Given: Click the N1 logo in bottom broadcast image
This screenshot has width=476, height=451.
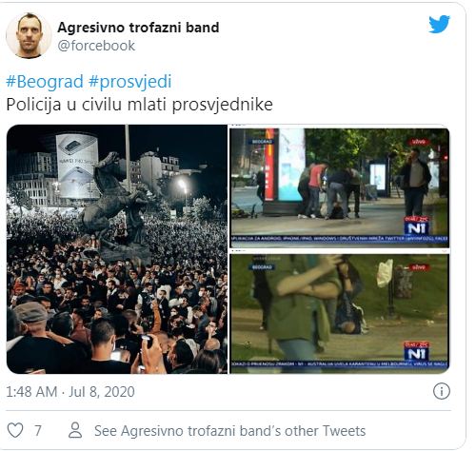Looking at the screenshot, I should click(x=417, y=351).
